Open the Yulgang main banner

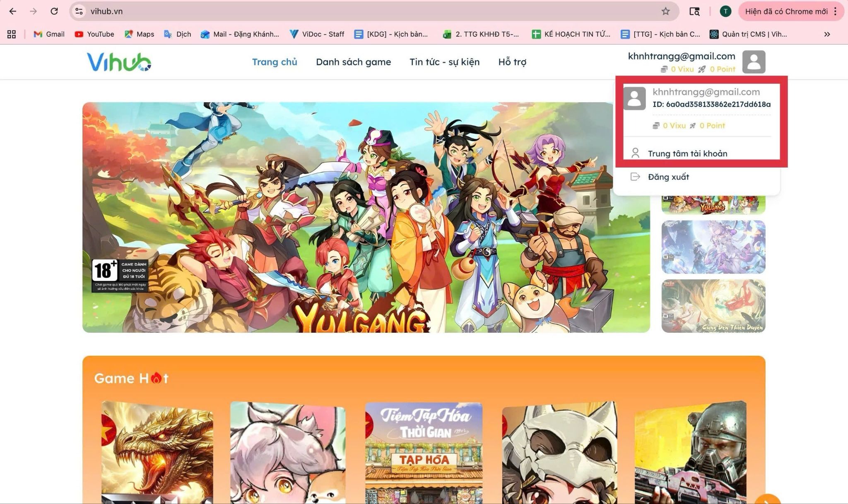tap(366, 217)
